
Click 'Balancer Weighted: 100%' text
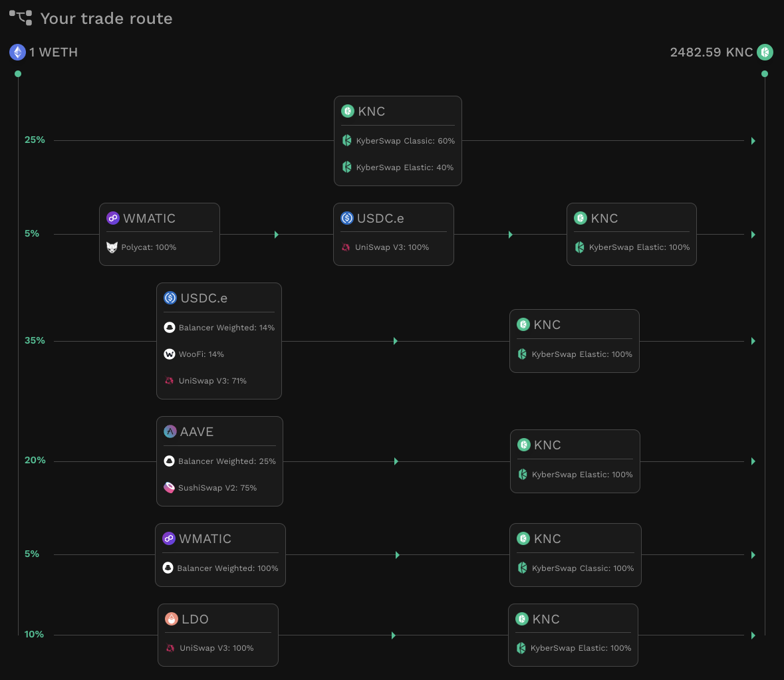click(227, 568)
